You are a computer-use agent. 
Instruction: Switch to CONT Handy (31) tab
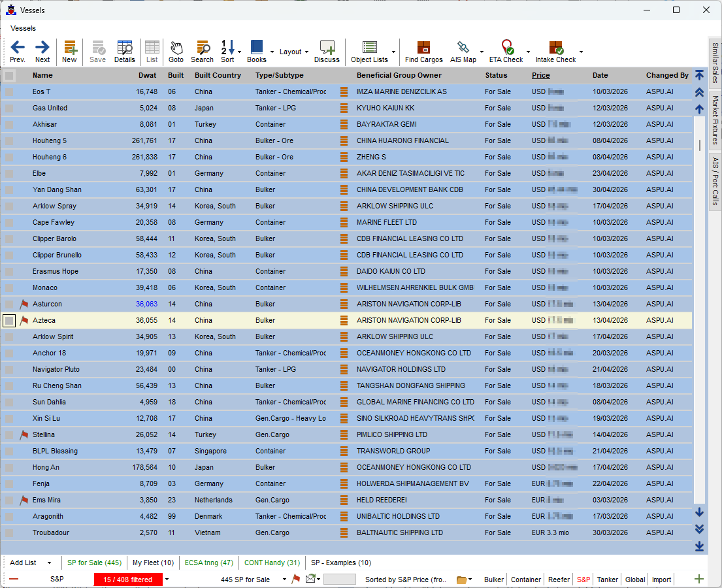click(272, 563)
